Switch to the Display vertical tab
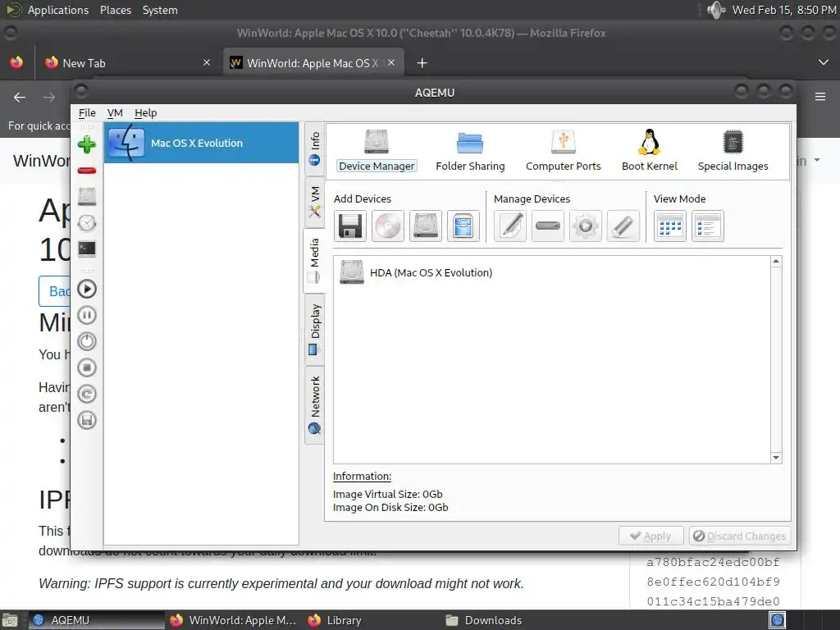 pos(314,330)
